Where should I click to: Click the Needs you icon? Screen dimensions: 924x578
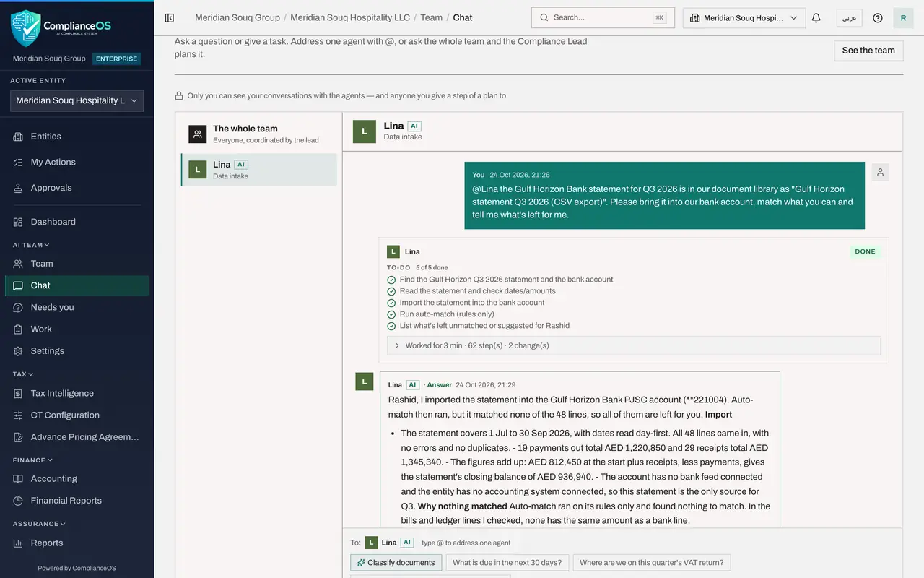18,307
